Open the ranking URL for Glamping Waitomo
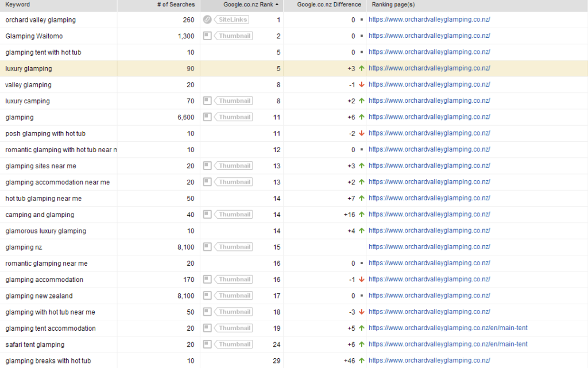The width and height of the screenshot is (588, 368). pos(429,36)
